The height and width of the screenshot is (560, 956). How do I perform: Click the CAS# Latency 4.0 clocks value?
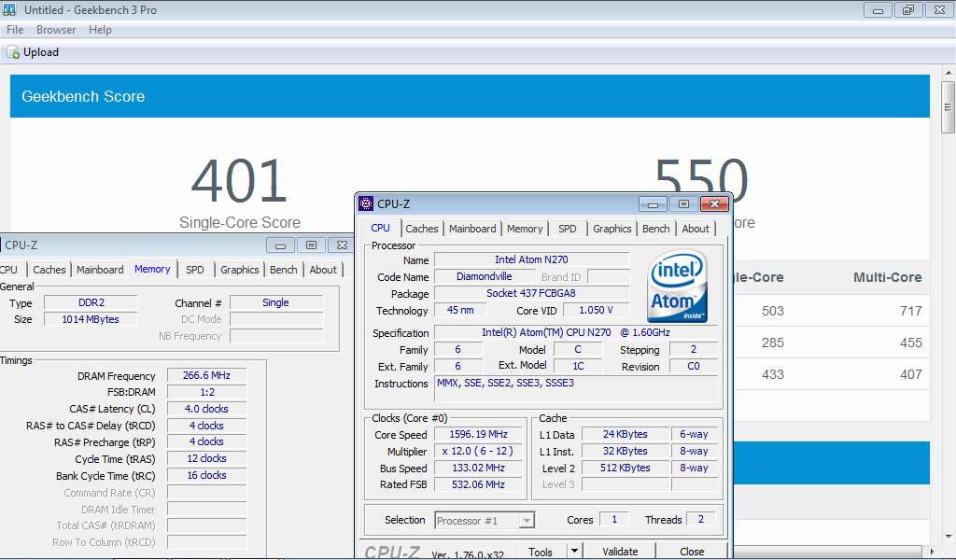point(206,409)
